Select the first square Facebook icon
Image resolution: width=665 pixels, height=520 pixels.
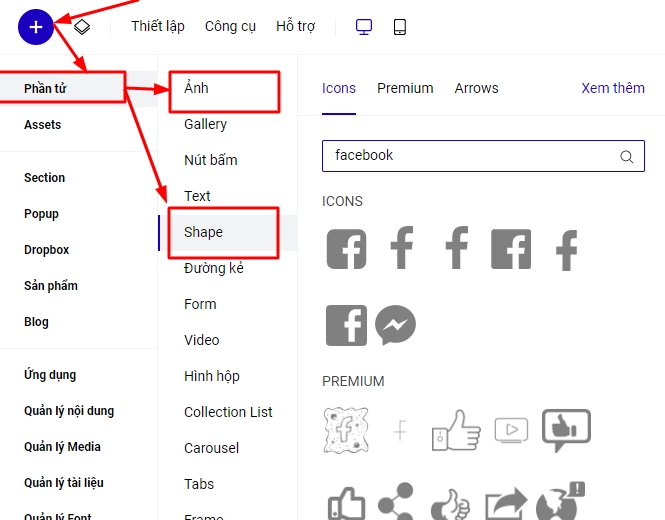pos(346,249)
